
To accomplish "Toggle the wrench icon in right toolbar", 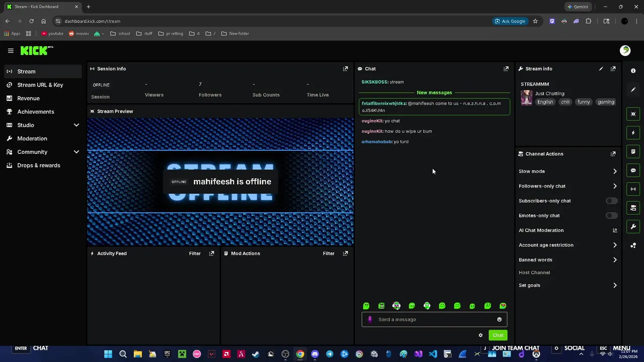I will point(633,227).
